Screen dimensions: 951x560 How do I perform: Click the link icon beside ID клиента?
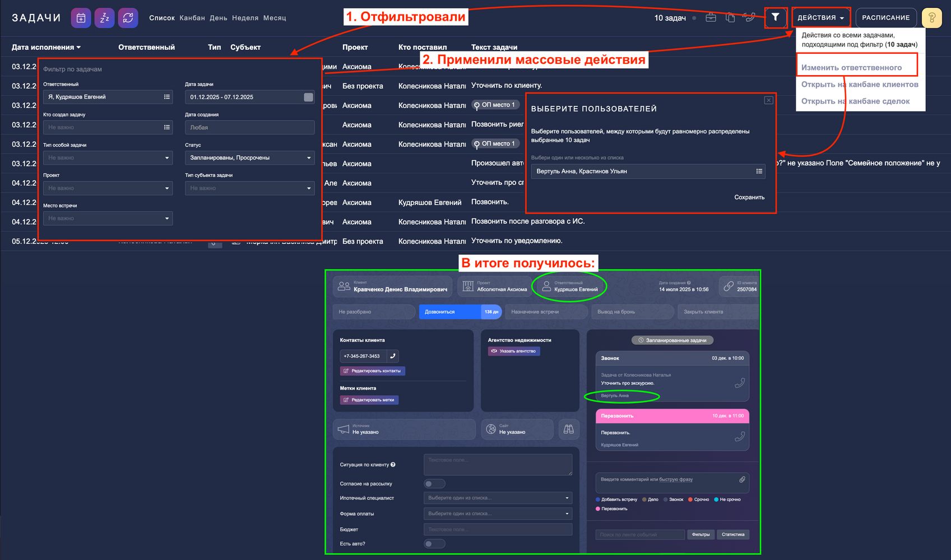(x=729, y=286)
